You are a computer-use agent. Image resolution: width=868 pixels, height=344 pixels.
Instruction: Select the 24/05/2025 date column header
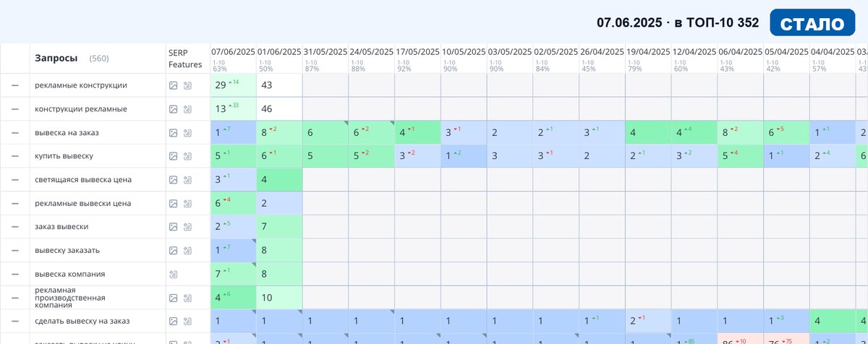tap(372, 52)
